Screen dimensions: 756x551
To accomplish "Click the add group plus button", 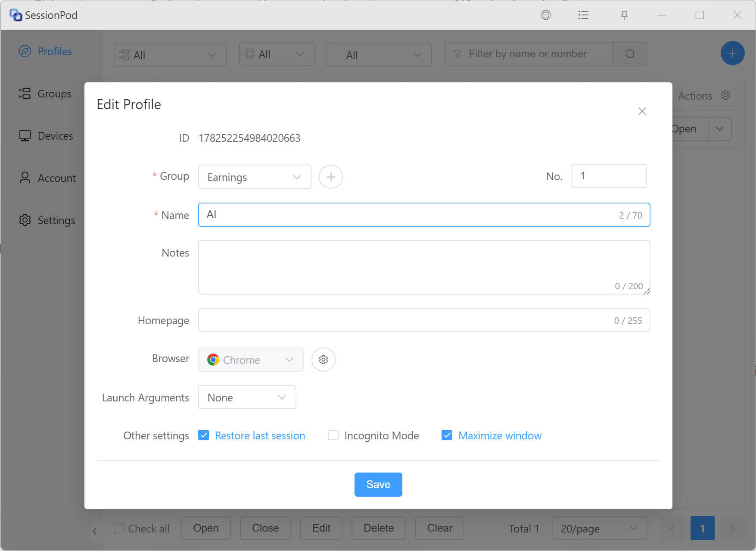I will (330, 177).
